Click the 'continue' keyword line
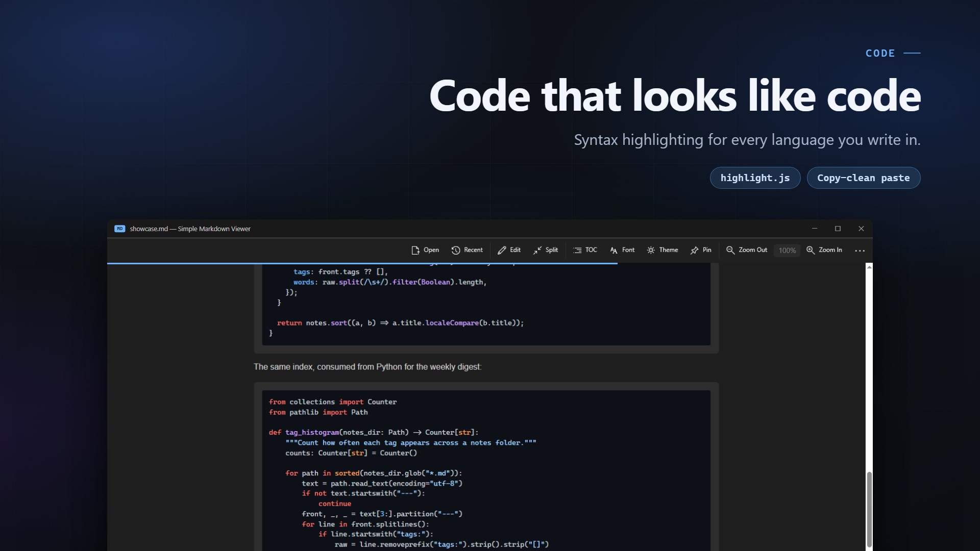This screenshot has height=551, width=980. click(335, 504)
